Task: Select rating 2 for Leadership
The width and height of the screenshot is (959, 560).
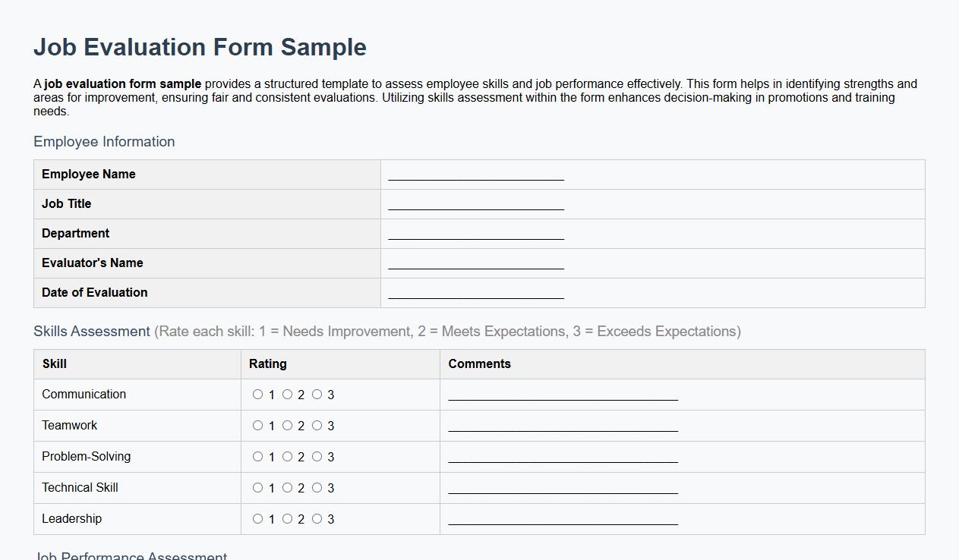Action: tap(287, 518)
